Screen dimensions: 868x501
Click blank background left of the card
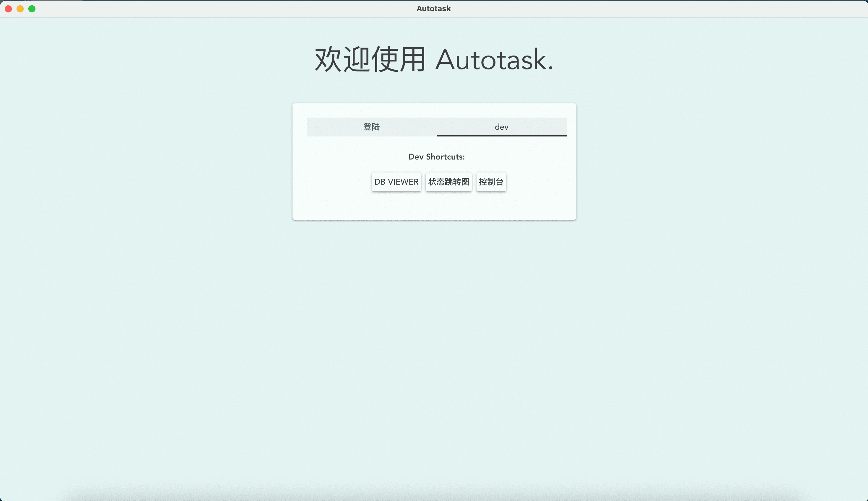coord(144,162)
